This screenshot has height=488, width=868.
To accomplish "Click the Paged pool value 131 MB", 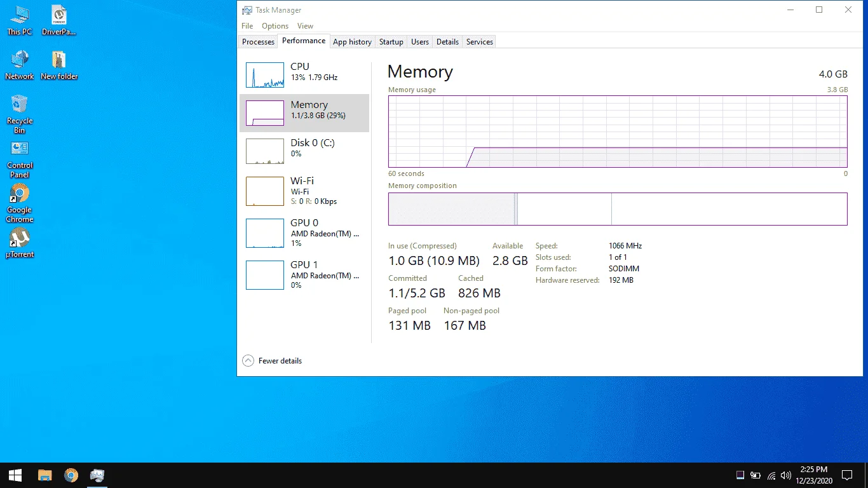I will (409, 325).
